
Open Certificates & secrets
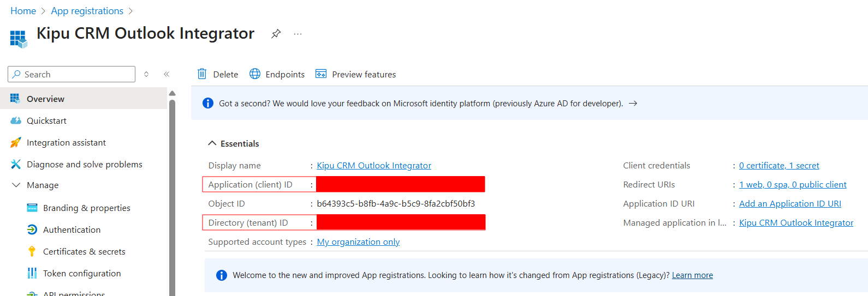click(x=84, y=252)
